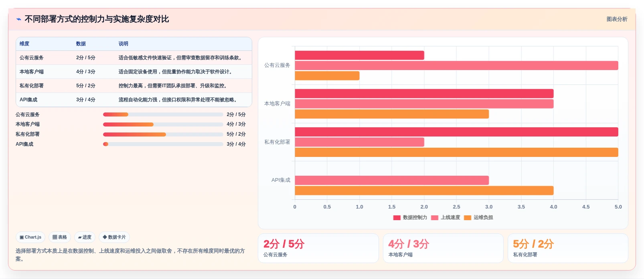Click the API集成 y-axis label in chart
This screenshot has width=644, height=279.
(281, 180)
